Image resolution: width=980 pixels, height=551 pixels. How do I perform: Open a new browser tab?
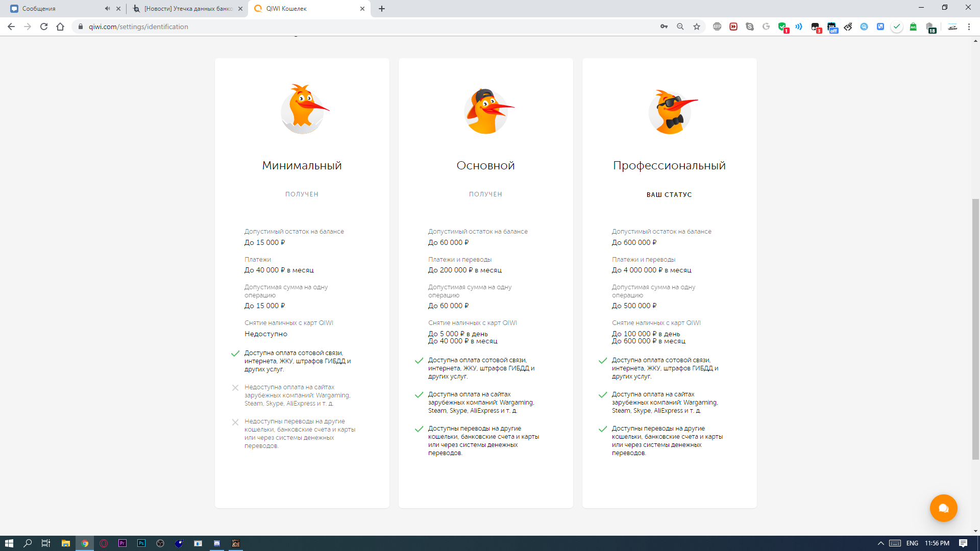coord(382,9)
